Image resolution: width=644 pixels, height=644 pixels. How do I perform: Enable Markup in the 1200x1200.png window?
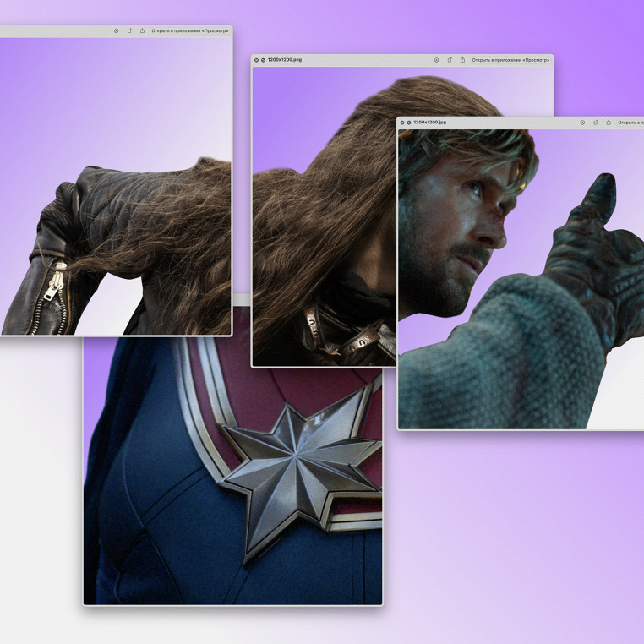(436, 60)
